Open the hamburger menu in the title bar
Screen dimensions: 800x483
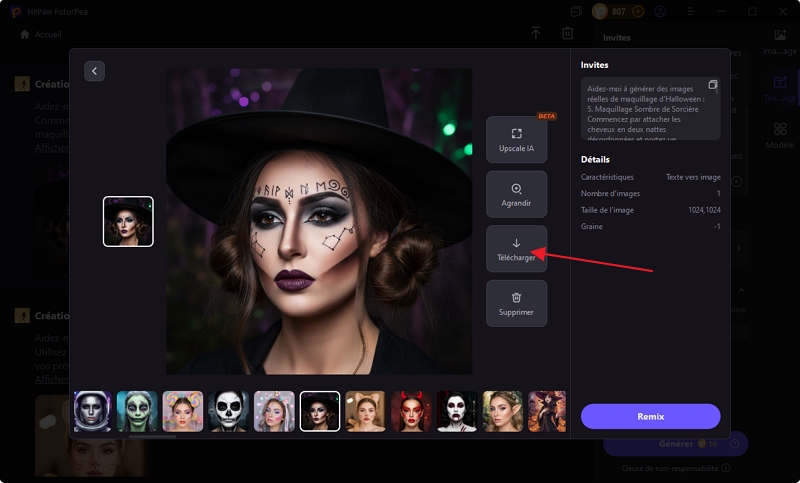pos(691,11)
